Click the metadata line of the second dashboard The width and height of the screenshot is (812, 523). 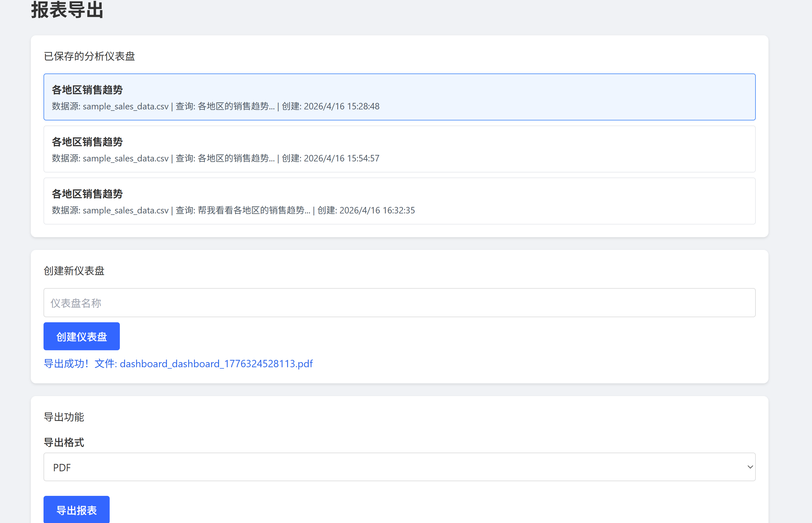[216, 158]
